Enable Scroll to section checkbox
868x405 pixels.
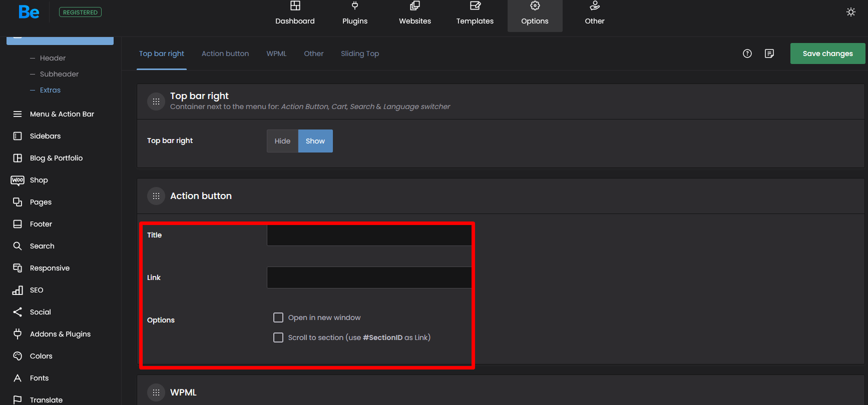coord(278,337)
